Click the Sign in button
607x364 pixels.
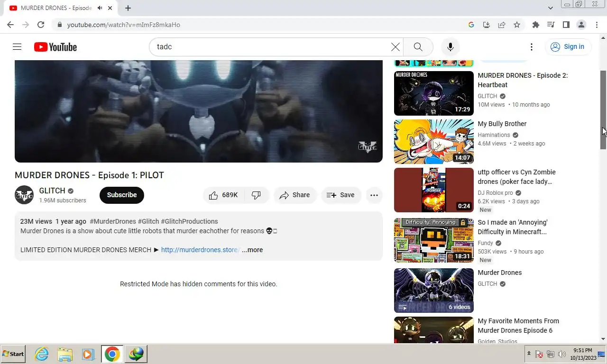click(x=568, y=47)
